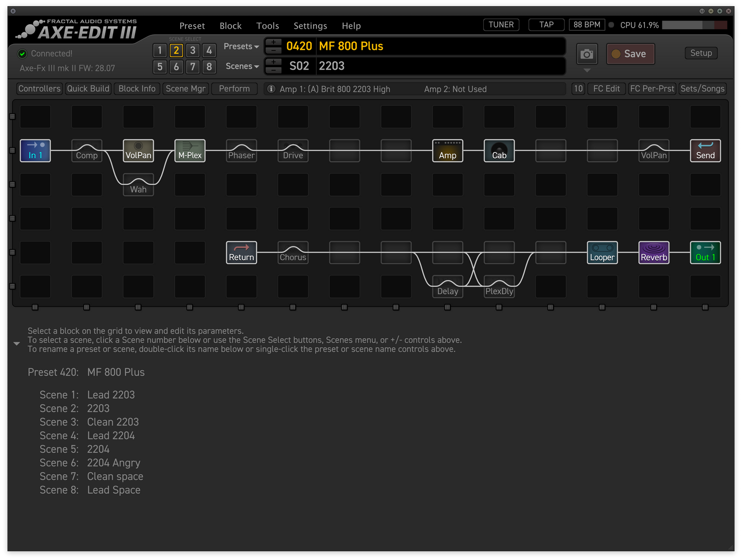Select the Reverb block
This screenshot has width=742, height=560.
tap(654, 253)
